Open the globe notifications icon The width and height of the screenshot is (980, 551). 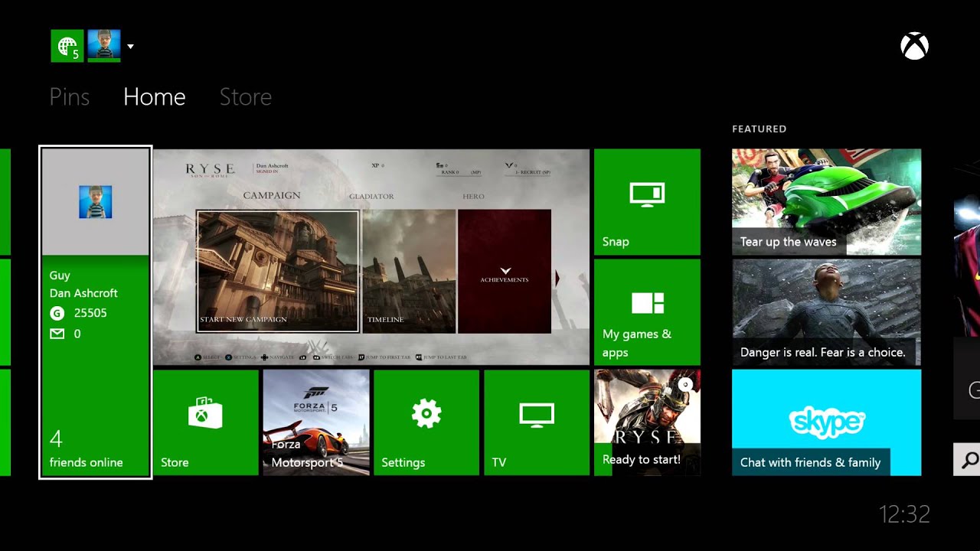[67, 46]
